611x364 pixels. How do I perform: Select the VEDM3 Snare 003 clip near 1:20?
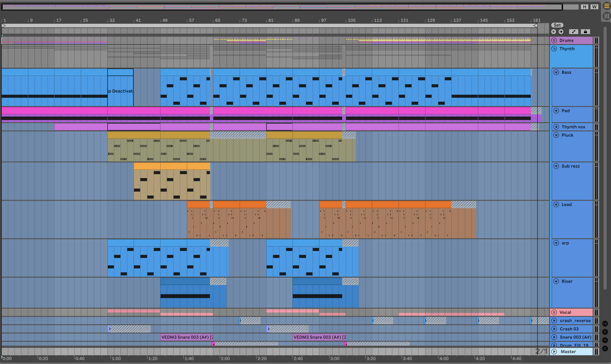pos(186,337)
